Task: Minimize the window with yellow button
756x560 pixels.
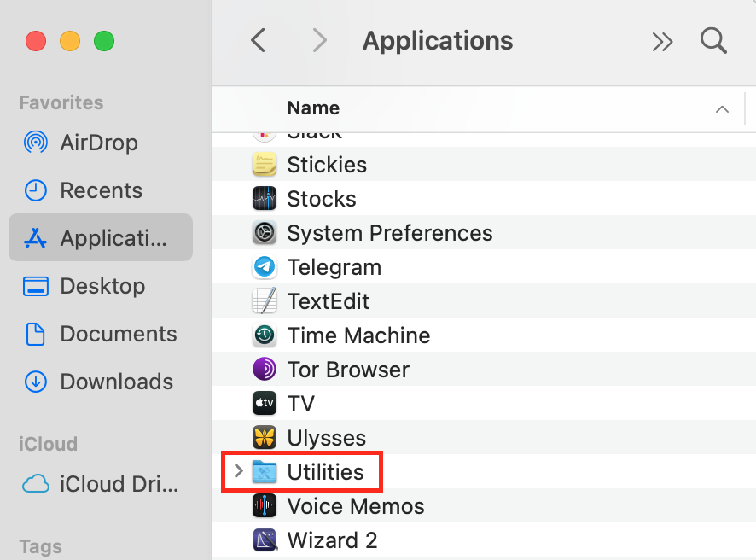Action: point(70,41)
